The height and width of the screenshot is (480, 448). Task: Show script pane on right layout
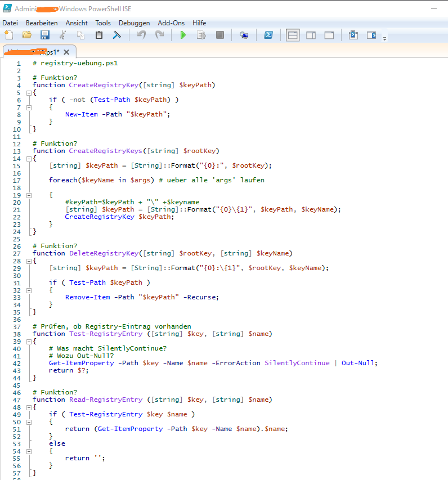pos(311,35)
